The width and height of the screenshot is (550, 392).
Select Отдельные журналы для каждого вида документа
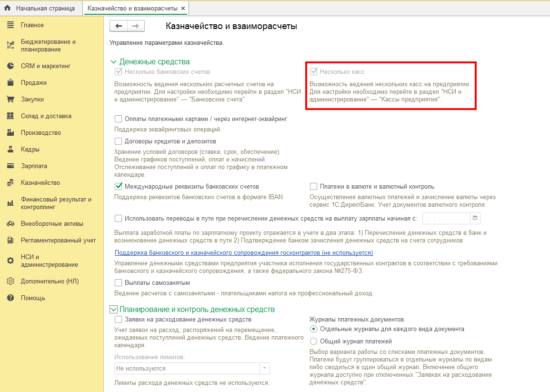[x=314, y=329]
